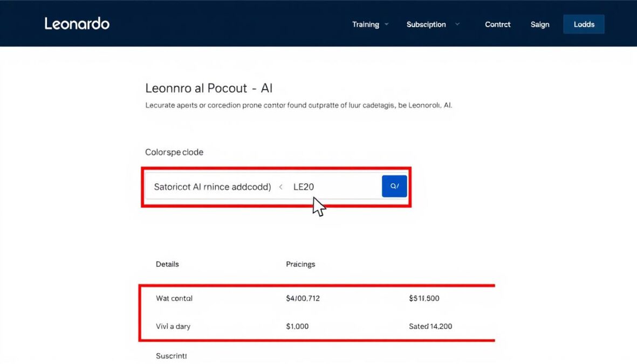This screenshot has width=637, height=364.
Task: Click the Suscrintl link
Action: click(x=170, y=356)
